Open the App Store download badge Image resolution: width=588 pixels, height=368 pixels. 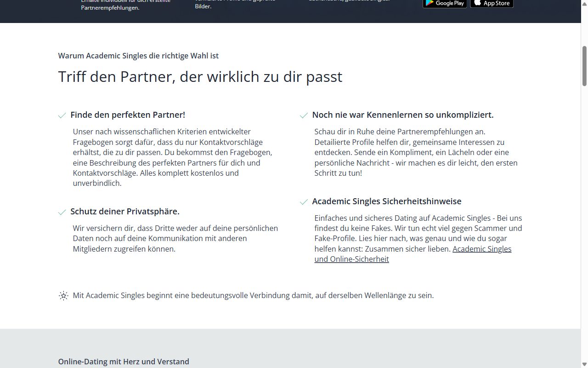(492, 3)
